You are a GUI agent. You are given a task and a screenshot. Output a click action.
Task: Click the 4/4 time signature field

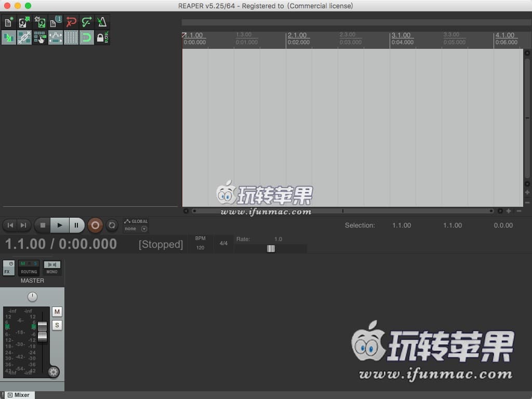pyautogui.click(x=223, y=243)
